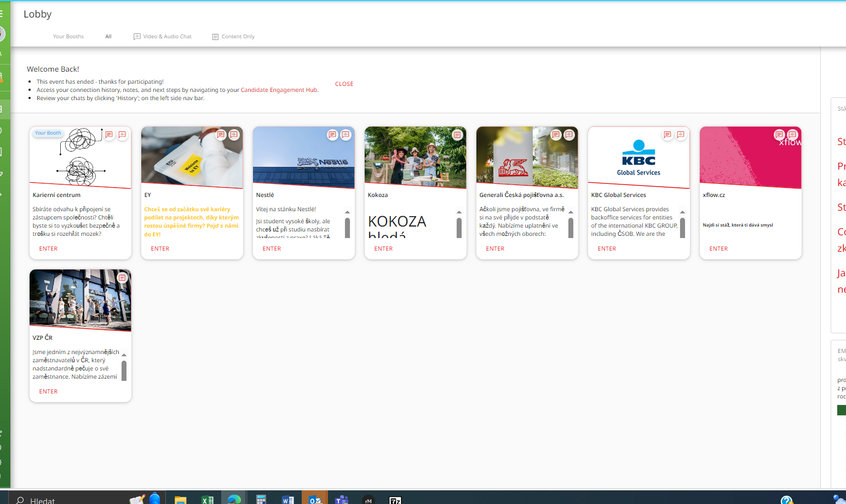The image size is (846, 504).
Task: Click the 'Your Booth' badge
Action: 48,133
